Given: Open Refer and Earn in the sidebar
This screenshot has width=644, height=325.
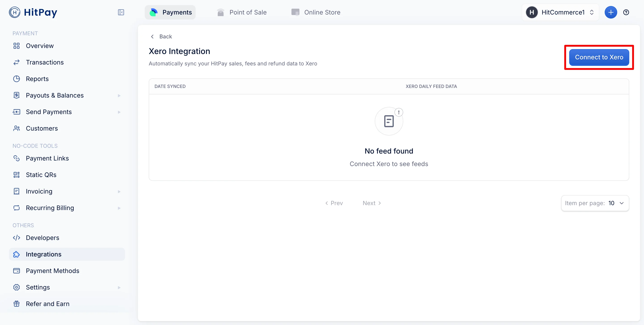Looking at the screenshot, I should click(67, 304).
